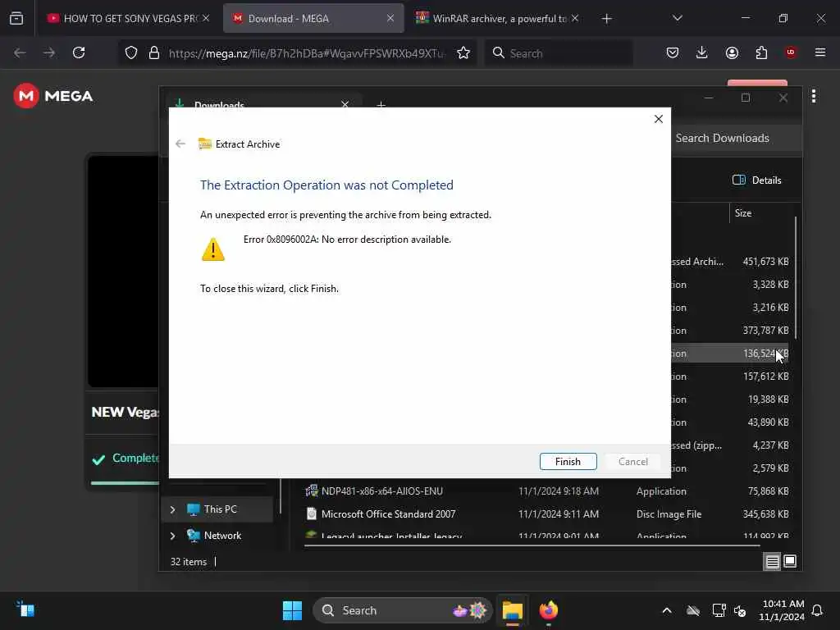Click the site security padlock icon
840x630 pixels.
(x=153, y=52)
